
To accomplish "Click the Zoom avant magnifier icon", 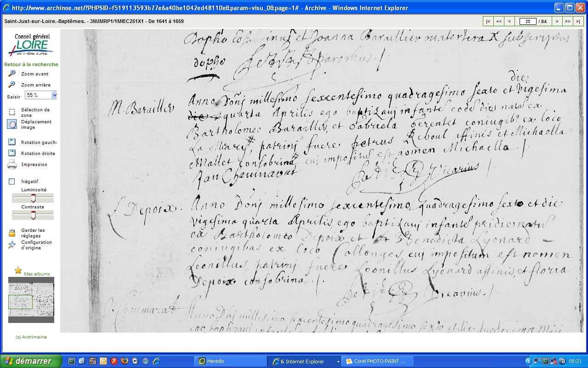I will (12, 74).
